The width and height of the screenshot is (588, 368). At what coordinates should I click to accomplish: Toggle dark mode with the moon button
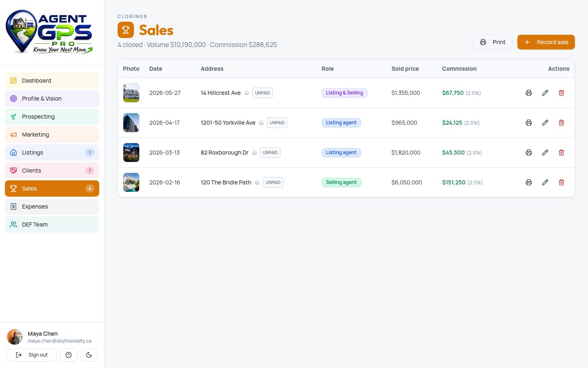[x=89, y=355]
